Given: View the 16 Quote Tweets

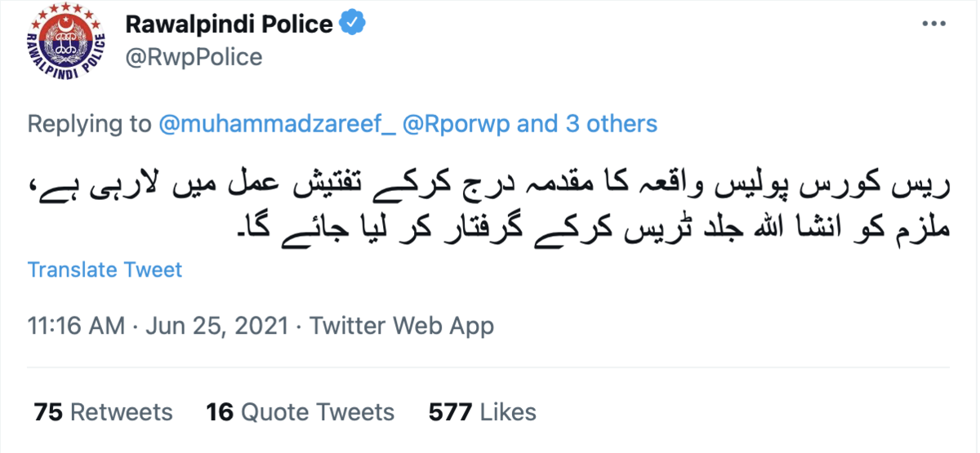Looking at the screenshot, I should coord(301,412).
